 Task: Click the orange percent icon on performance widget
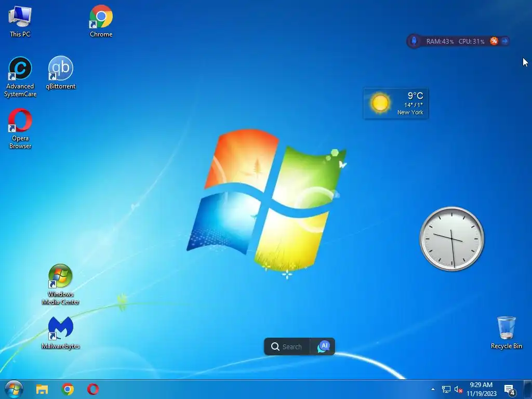tap(494, 41)
